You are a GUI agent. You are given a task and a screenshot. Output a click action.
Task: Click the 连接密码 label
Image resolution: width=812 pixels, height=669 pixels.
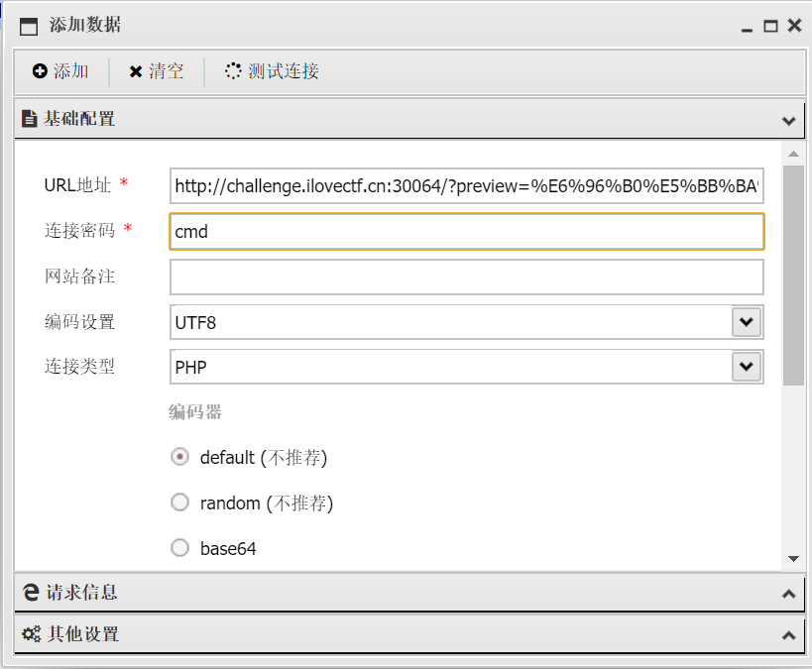(x=79, y=230)
